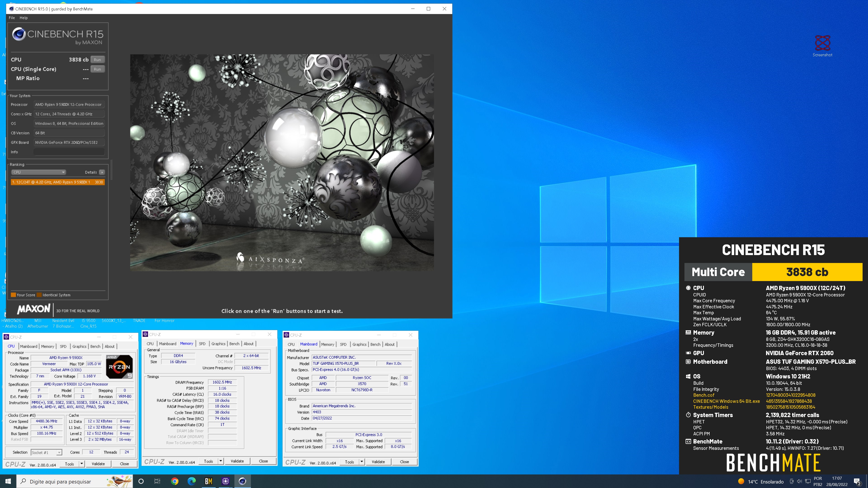Launch Google Chrome from the taskbar

[175, 481]
